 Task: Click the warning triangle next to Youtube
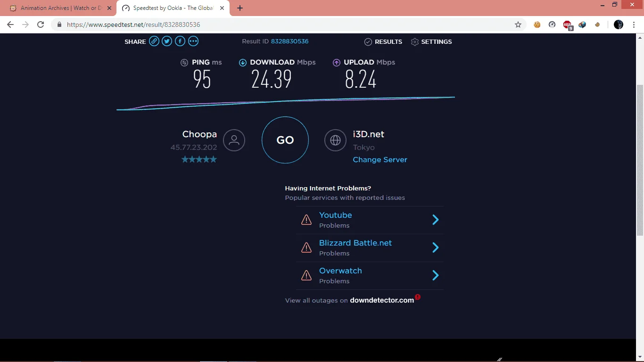[306, 220]
